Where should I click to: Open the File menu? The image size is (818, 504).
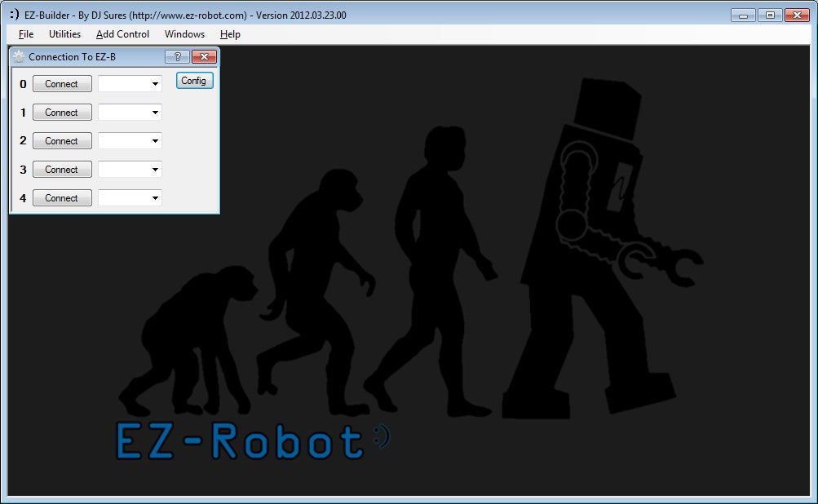pyautogui.click(x=26, y=34)
